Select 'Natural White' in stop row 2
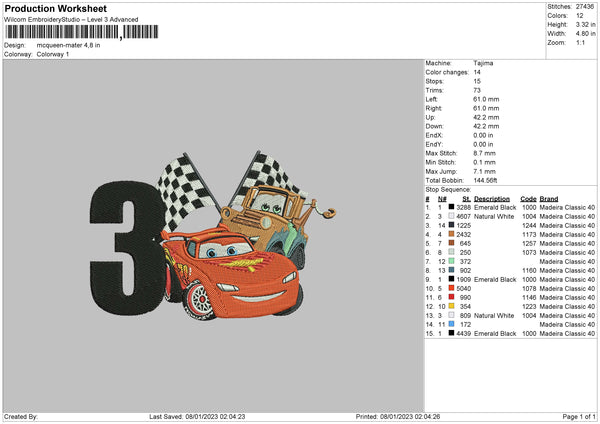 coord(494,216)
